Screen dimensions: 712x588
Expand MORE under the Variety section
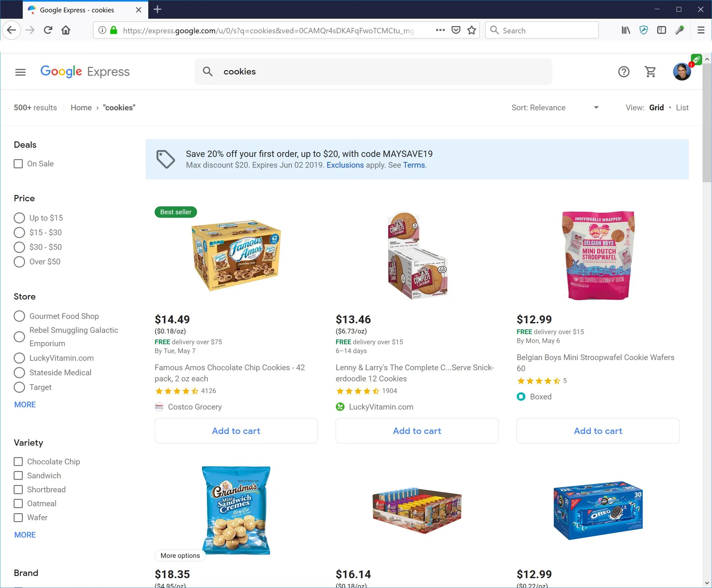point(25,534)
